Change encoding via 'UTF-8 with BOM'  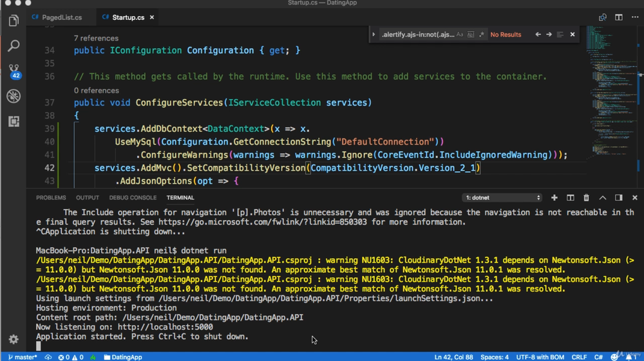coord(540,357)
